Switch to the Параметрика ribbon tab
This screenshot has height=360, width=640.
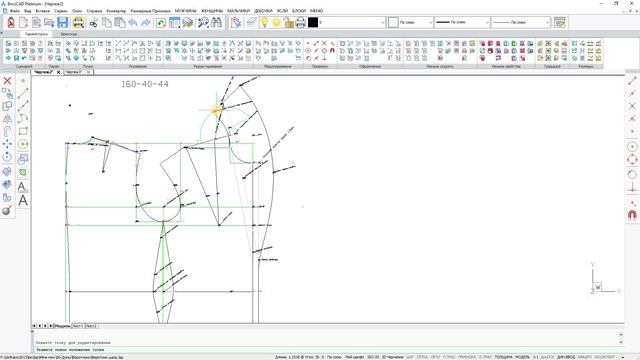pyautogui.click(x=36, y=34)
